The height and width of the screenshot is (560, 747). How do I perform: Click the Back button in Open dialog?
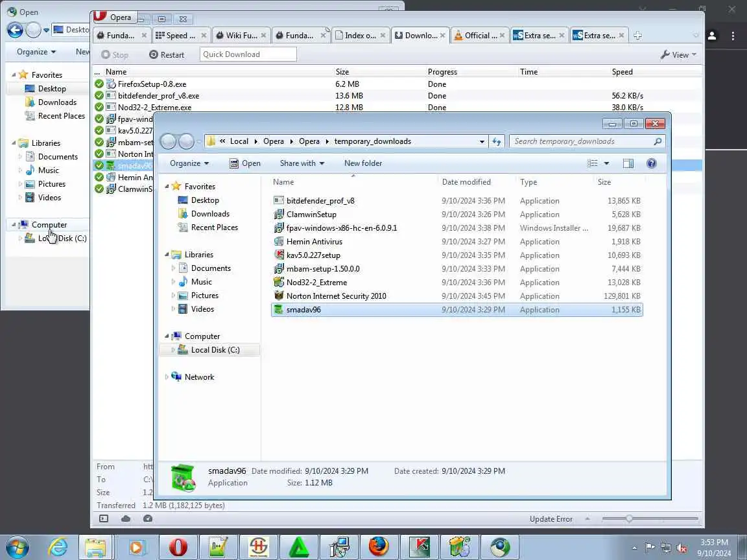click(16, 30)
